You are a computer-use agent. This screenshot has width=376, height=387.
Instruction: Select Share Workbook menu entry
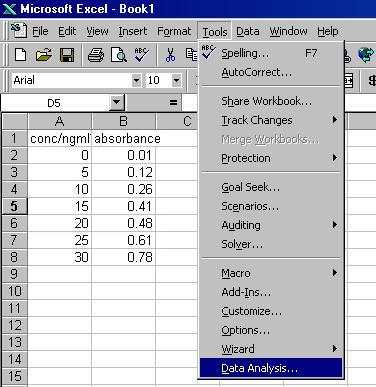(x=271, y=101)
